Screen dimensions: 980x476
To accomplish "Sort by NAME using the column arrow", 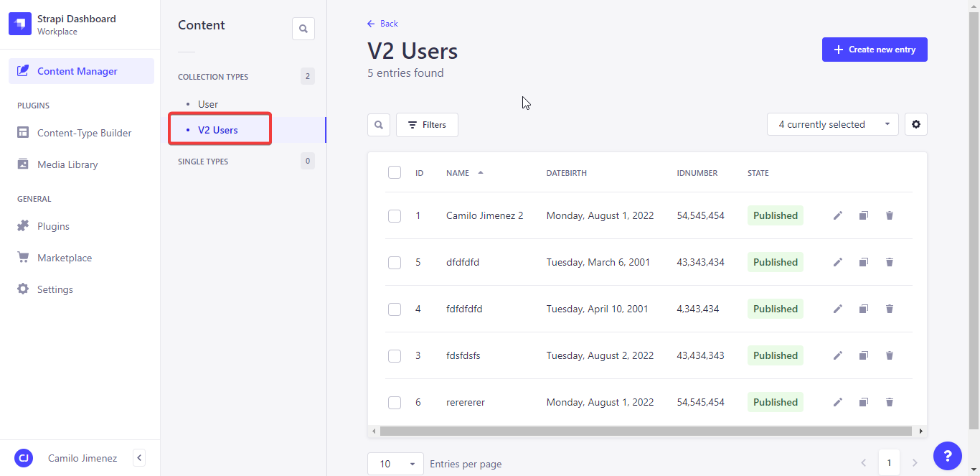I will tap(480, 172).
